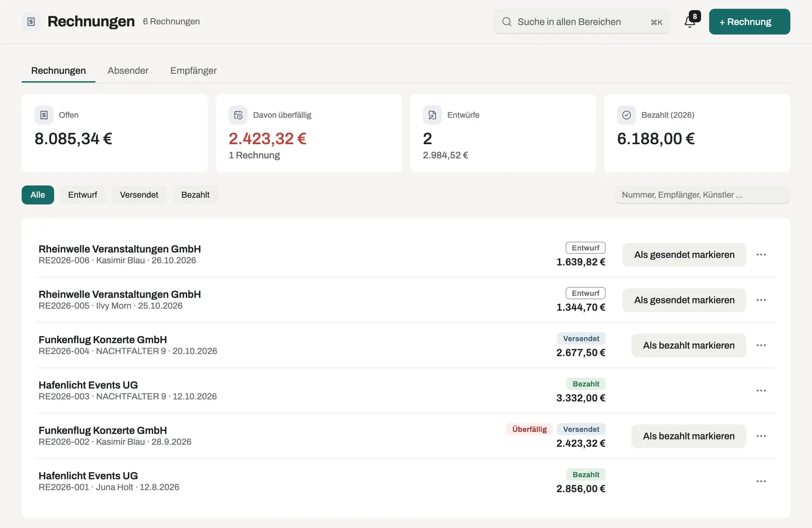The image size is (812, 528).
Task: Filter invoices by Entwurf
Action: click(83, 195)
